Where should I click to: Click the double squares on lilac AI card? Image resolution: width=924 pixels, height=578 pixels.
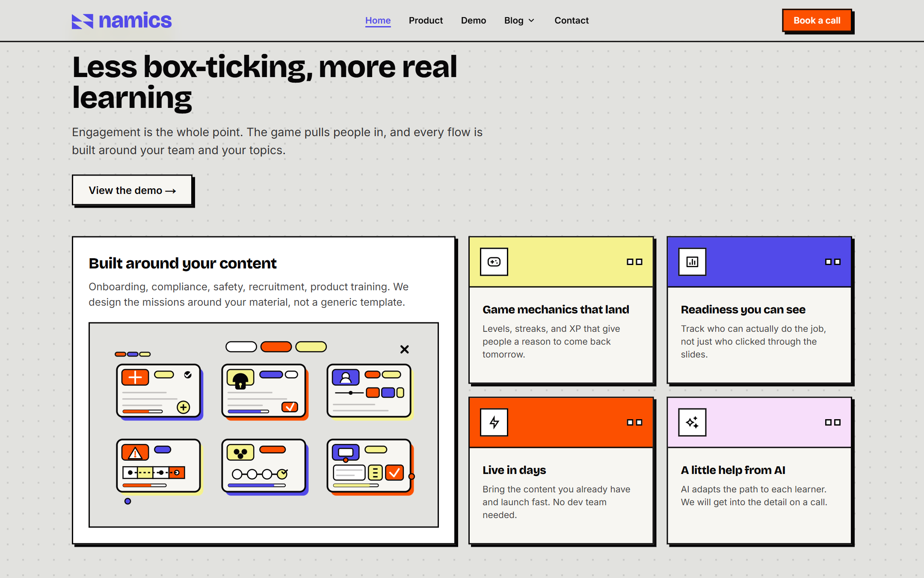tap(833, 422)
